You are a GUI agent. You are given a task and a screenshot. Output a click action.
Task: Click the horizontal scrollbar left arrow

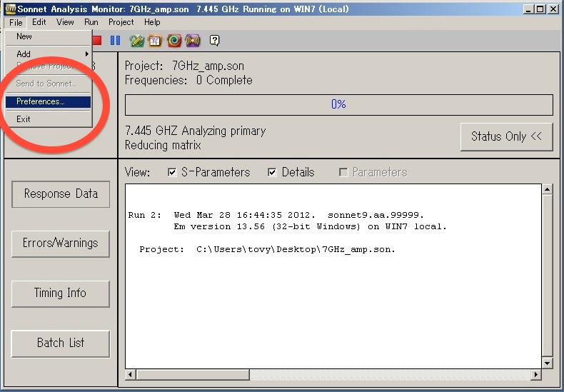pos(130,375)
